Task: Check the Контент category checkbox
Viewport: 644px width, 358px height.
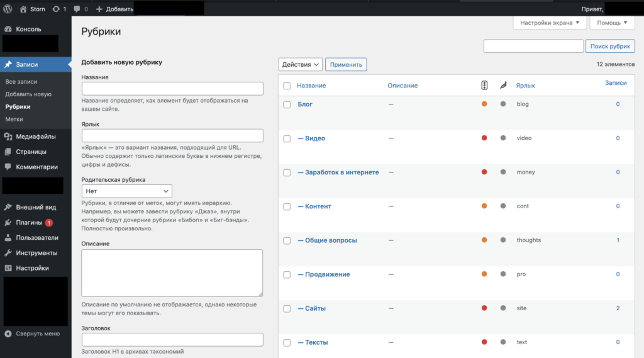Action: point(287,207)
